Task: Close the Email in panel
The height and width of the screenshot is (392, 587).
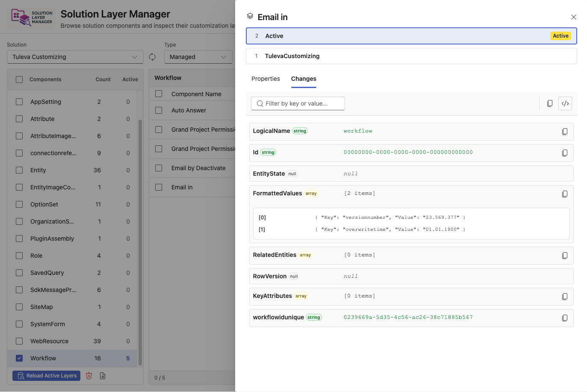Action: (x=574, y=17)
